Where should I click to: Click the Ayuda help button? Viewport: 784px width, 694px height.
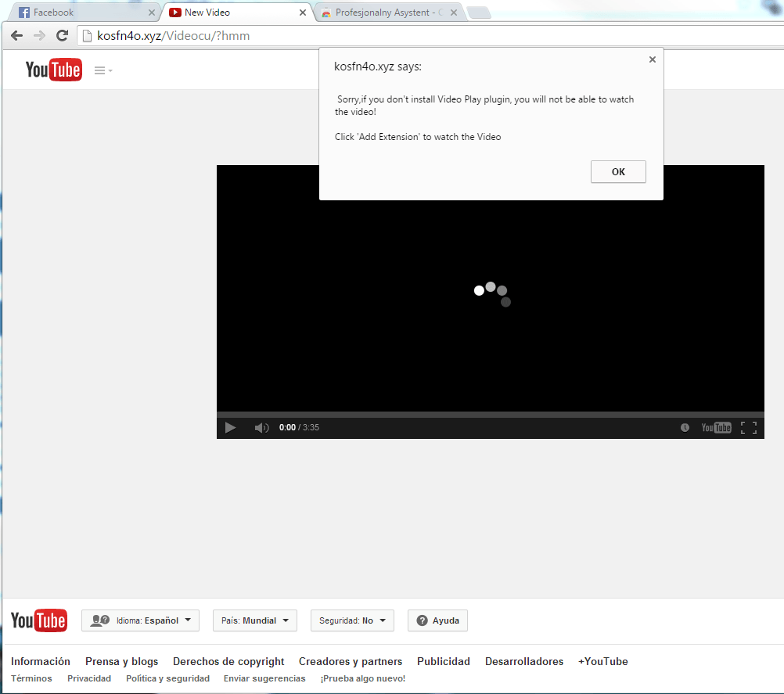pyautogui.click(x=437, y=620)
